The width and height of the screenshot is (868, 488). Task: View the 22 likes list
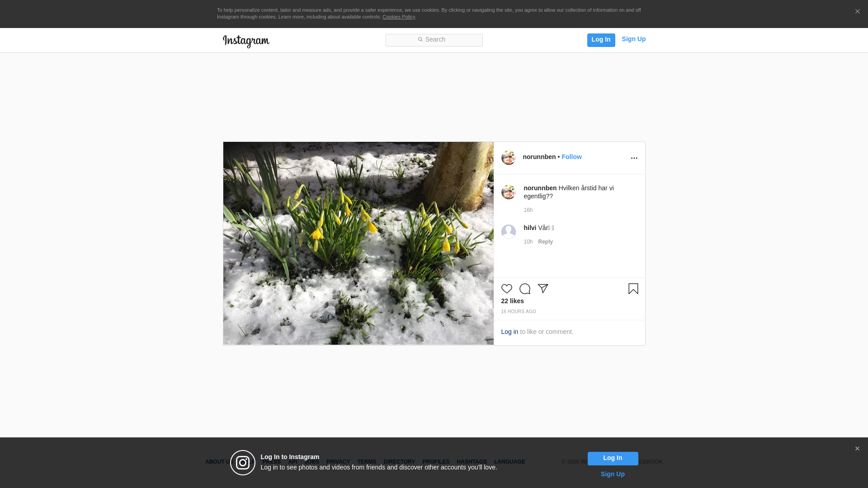tap(512, 301)
